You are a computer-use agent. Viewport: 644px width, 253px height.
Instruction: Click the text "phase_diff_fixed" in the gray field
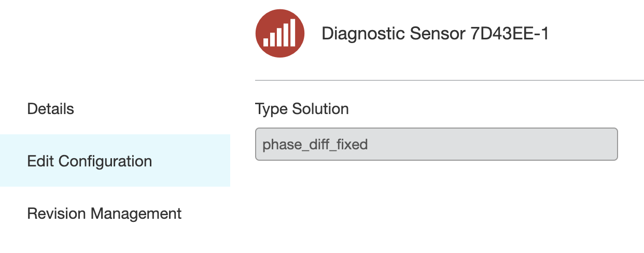click(315, 144)
